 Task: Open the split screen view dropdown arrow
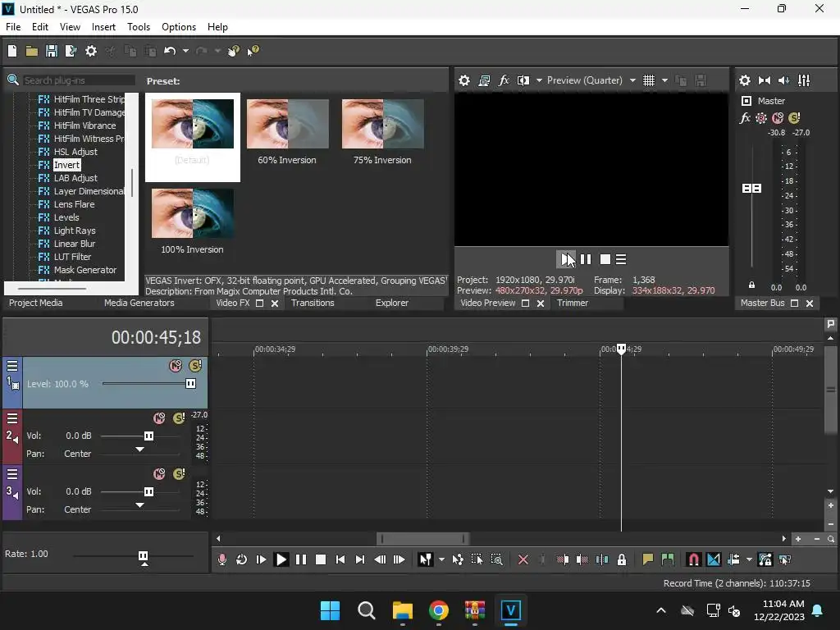tap(539, 80)
